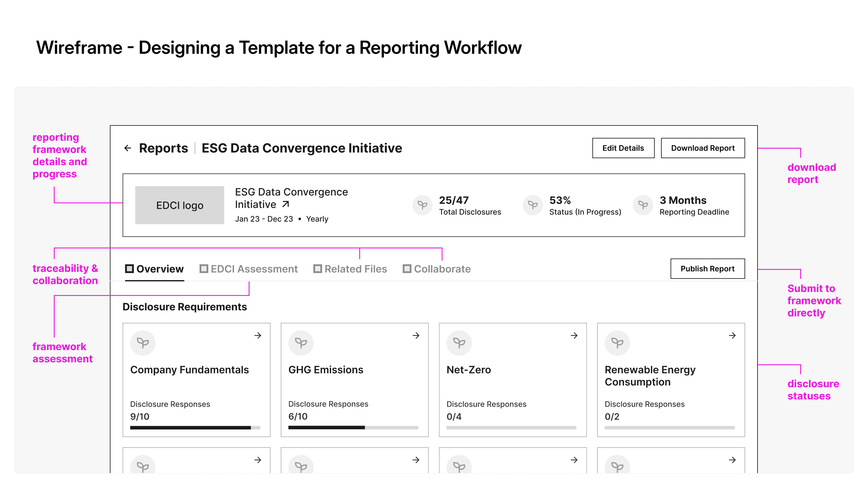Switch to the Collaborate tab
This screenshot has height=488, width=868.
point(442,269)
